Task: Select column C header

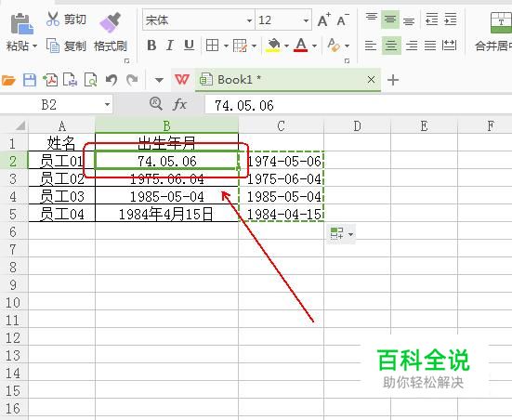Action: [x=282, y=125]
